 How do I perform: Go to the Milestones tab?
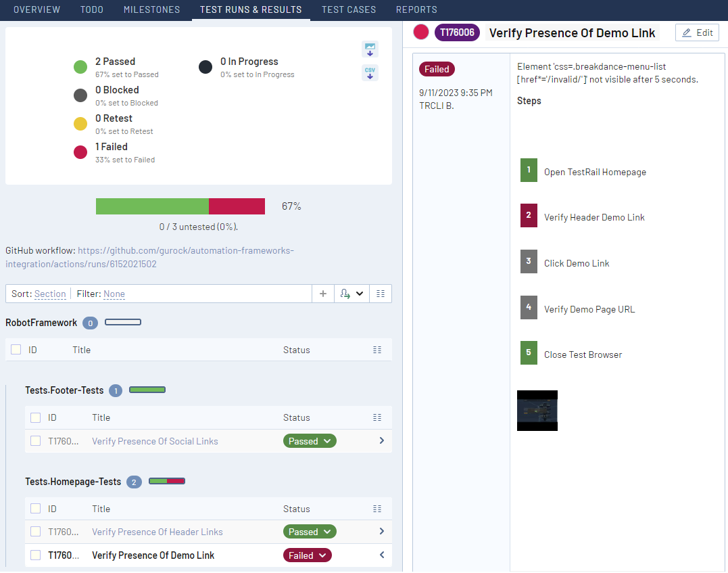tap(151, 9)
